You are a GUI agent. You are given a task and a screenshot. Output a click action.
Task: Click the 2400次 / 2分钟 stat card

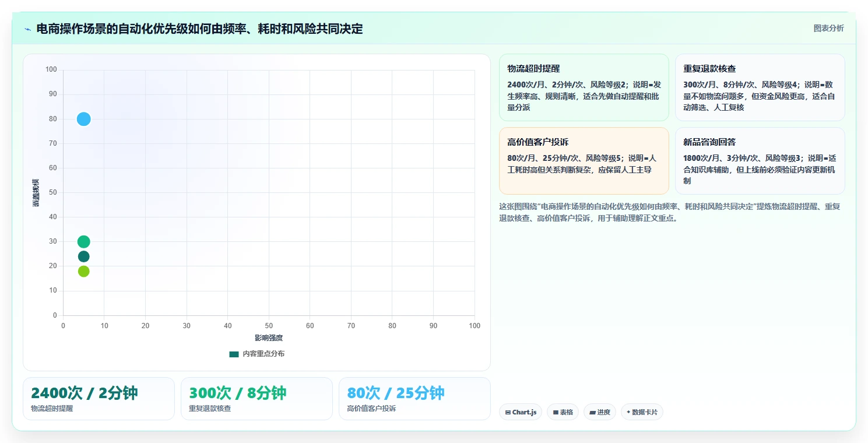[99, 399]
